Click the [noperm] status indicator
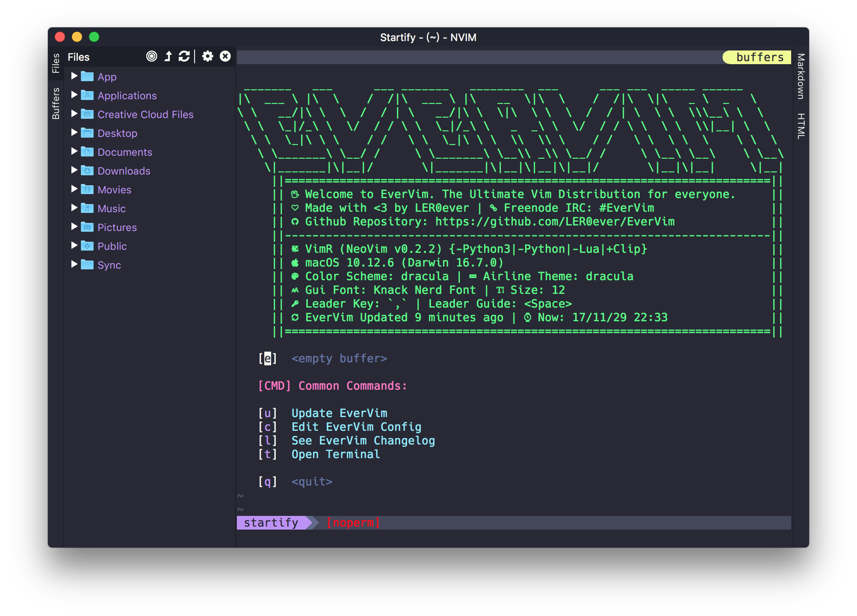Image resolution: width=857 pixels, height=616 pixels. click(353, 523)
